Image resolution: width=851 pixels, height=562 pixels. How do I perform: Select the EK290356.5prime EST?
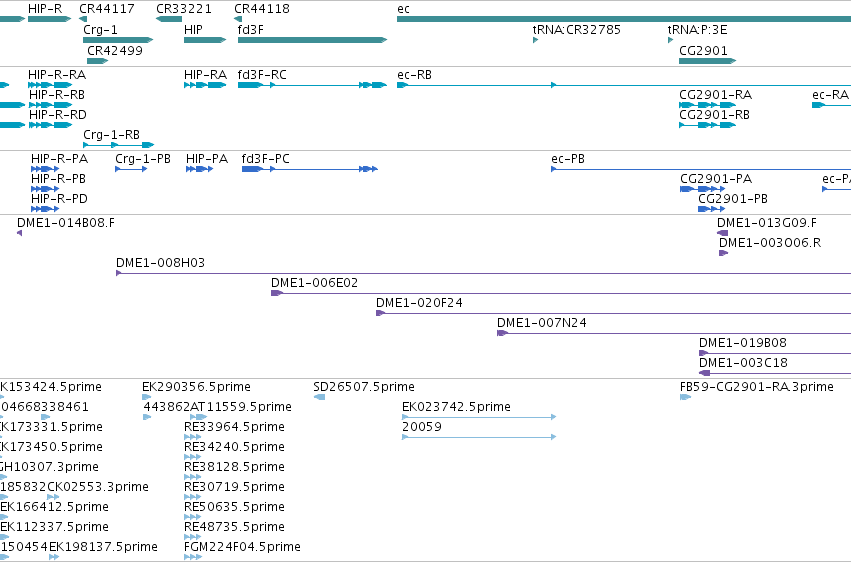pos(147,397)
